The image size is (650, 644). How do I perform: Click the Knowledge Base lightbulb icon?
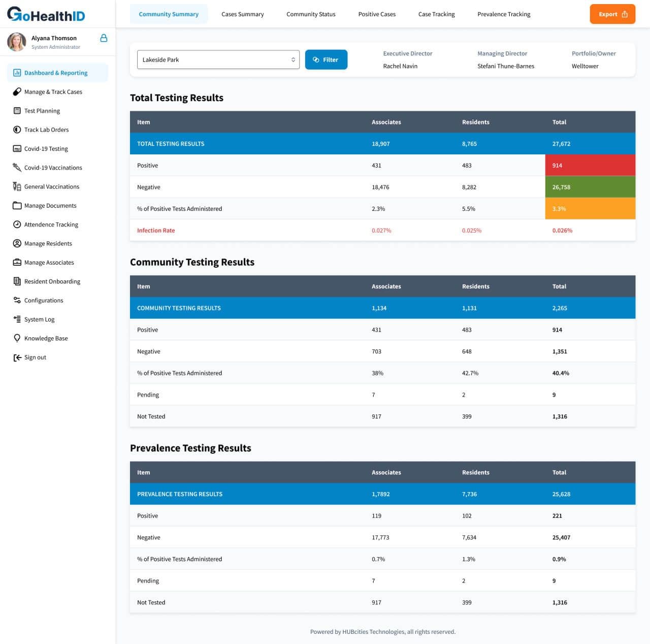tap(17, 338)
